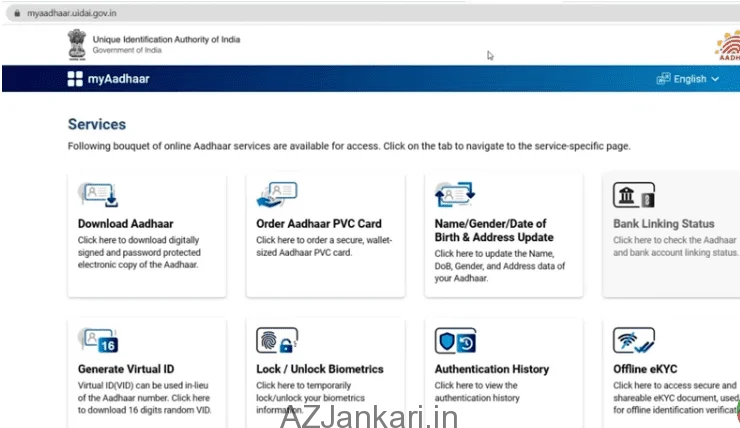Screen dimensions: 740x428
Task: Click the Download Aadhaar card icon
Action: tap(98, 194)
